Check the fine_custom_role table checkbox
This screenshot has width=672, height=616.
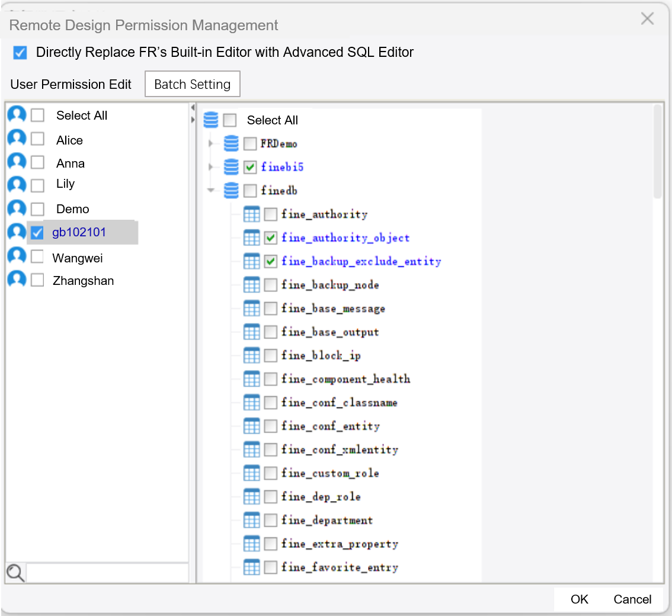(270, 473)
